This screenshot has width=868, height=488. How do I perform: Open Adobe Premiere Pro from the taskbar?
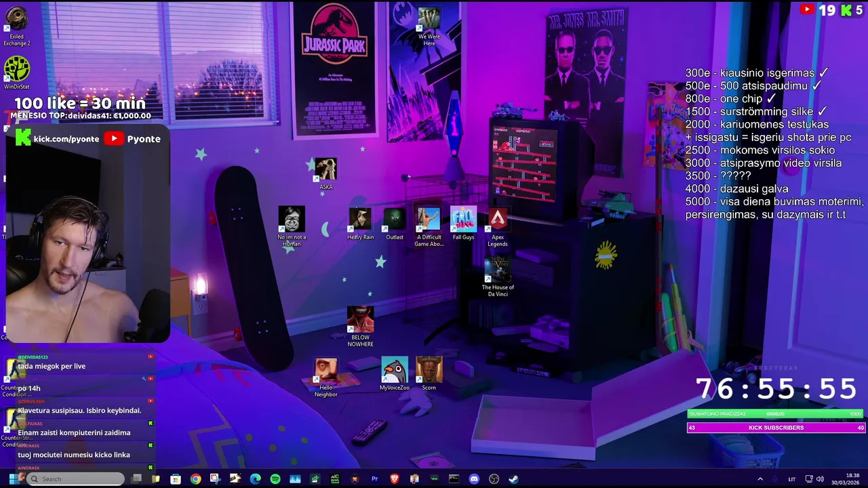click(374, 479)
